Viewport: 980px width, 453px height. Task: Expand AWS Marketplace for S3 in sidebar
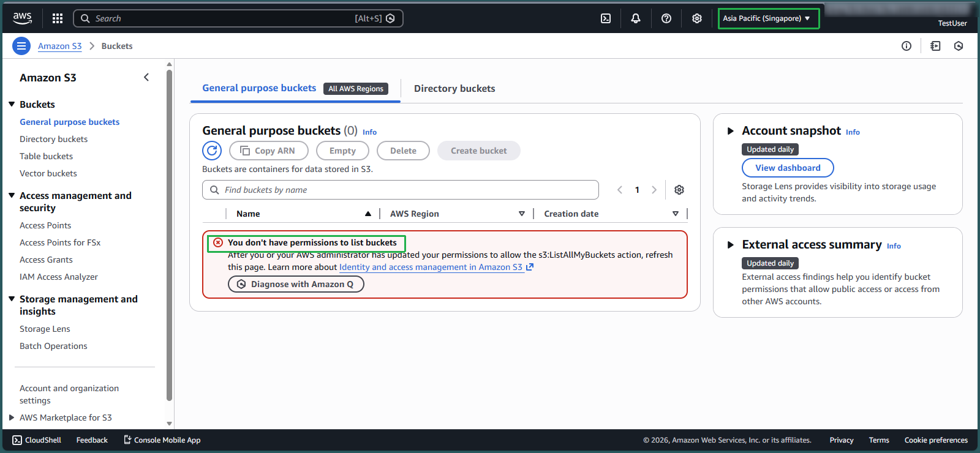coord(12,417)
